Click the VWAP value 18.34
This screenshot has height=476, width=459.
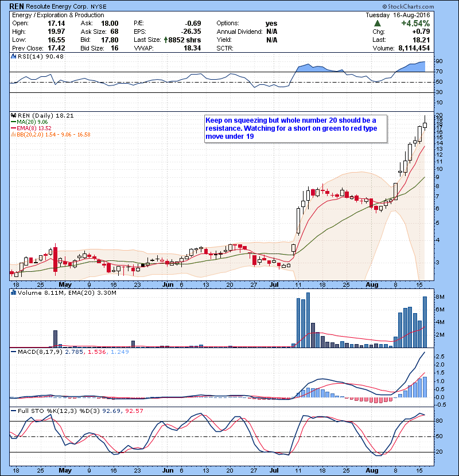pos(192,48)
